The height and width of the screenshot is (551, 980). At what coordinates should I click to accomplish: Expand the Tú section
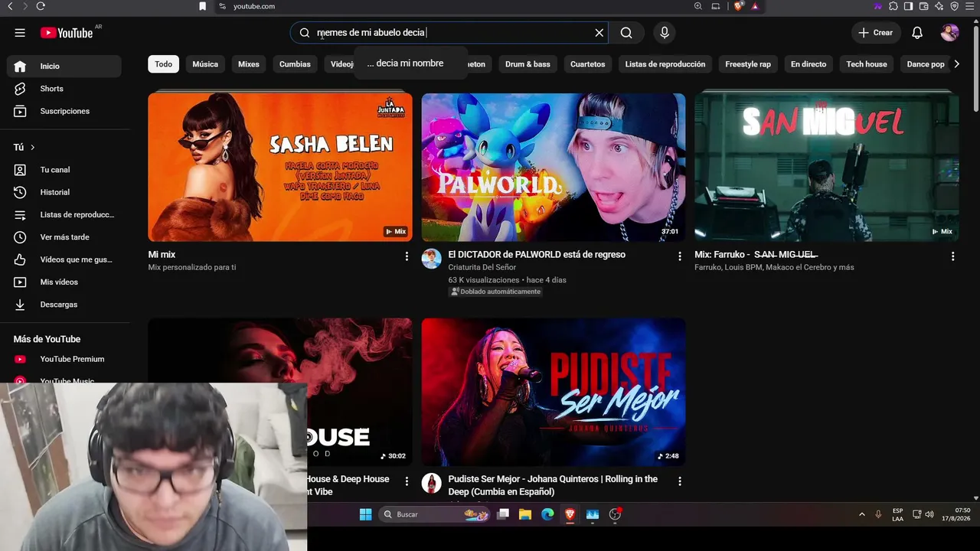coord(24,147)
